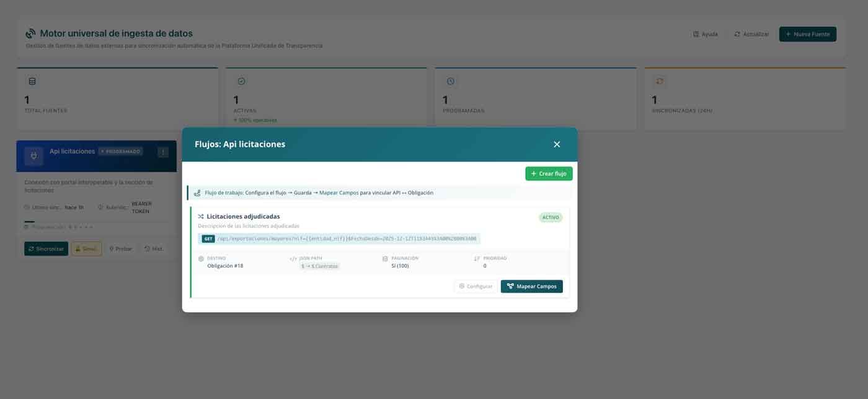Click the Configurar button in the flow card
The image size is (868, 399).
(x=476, y=286)
